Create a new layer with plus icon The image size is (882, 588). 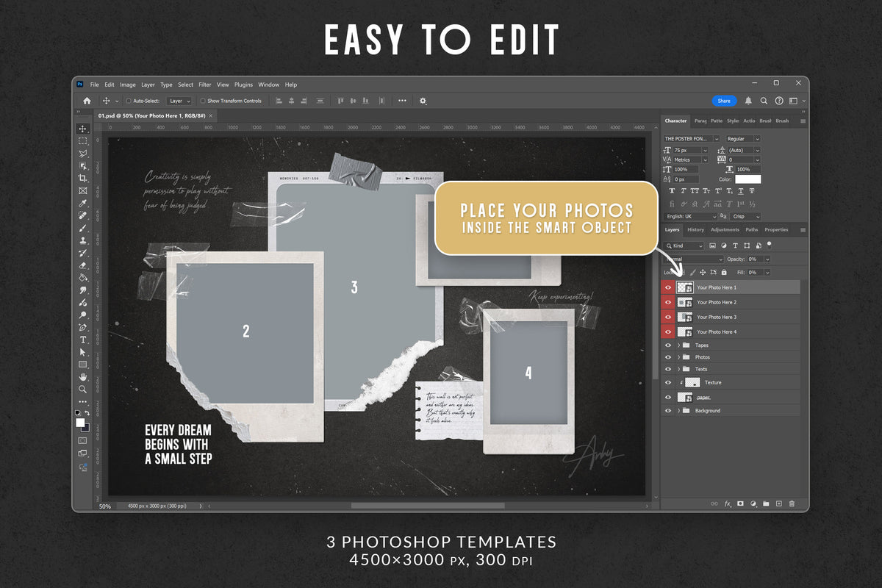779,503
